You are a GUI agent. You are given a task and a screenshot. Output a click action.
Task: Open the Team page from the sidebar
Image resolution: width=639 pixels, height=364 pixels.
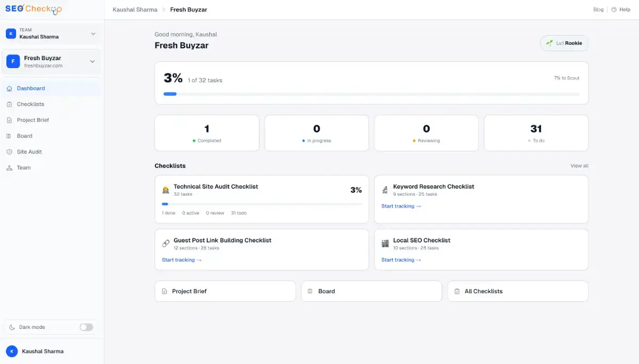point(23,168)
